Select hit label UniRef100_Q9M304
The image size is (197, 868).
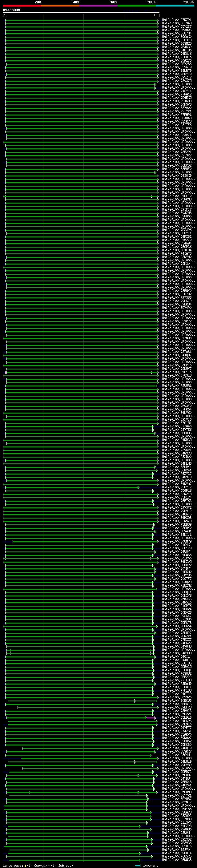[x=176, y=264]
